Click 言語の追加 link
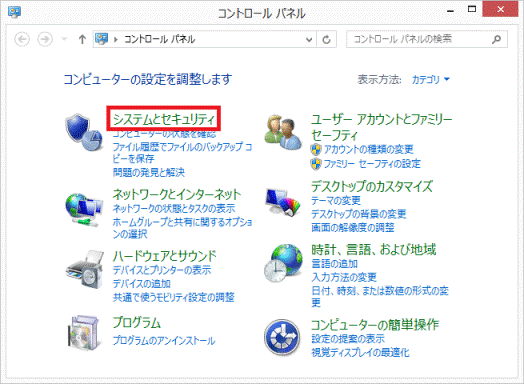This screenshot has height=384, width=524. [335, 264]
